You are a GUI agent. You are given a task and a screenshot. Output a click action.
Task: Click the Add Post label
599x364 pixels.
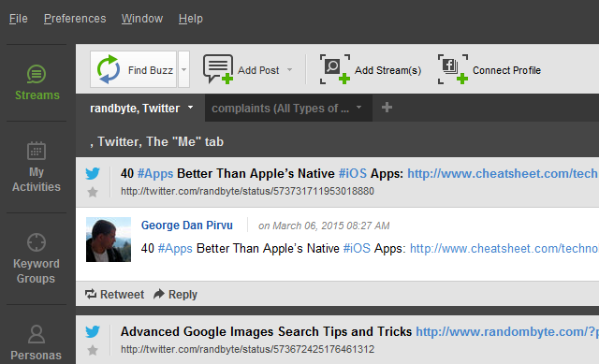coord(258,70)
